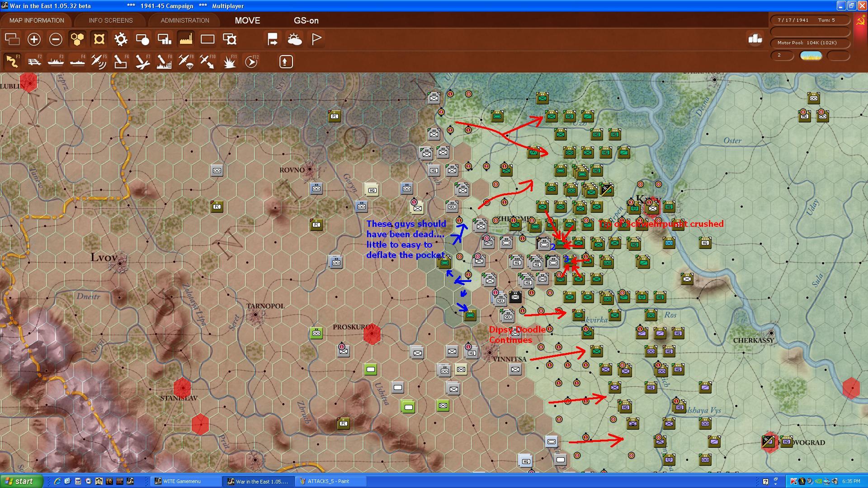The height and width of the screenshot is (488, 868).
Task: Open weather display via sun-cloud icon
Action: [294, 39]
